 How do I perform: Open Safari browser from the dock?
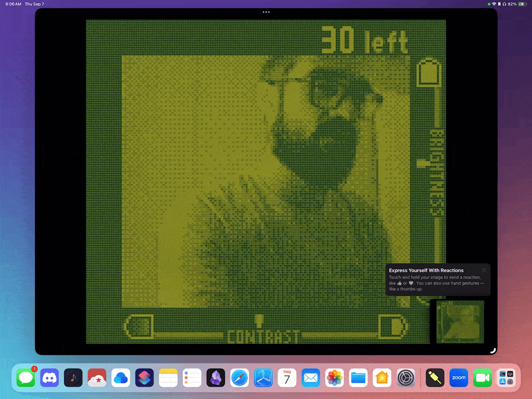click(239, 378)
